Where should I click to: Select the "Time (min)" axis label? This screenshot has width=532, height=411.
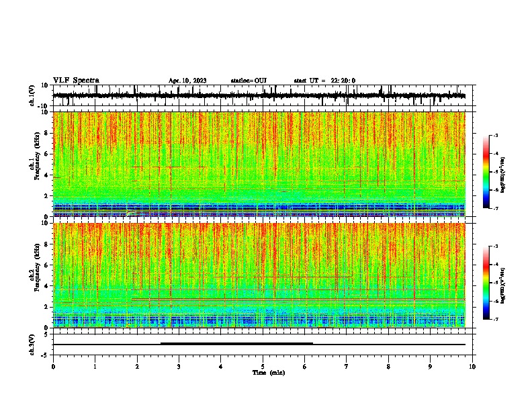click(x=269, y=373)
